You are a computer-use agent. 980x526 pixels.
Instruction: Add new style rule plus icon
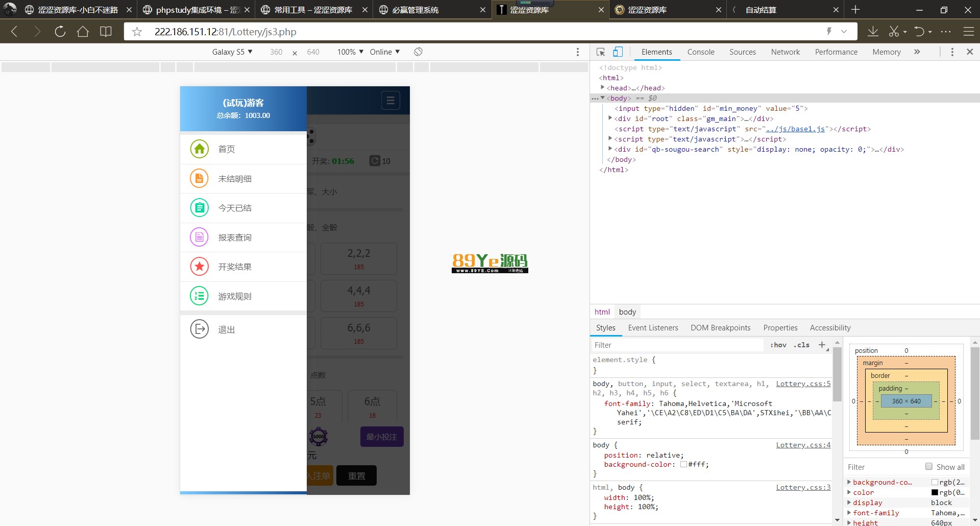click(822, 345)
